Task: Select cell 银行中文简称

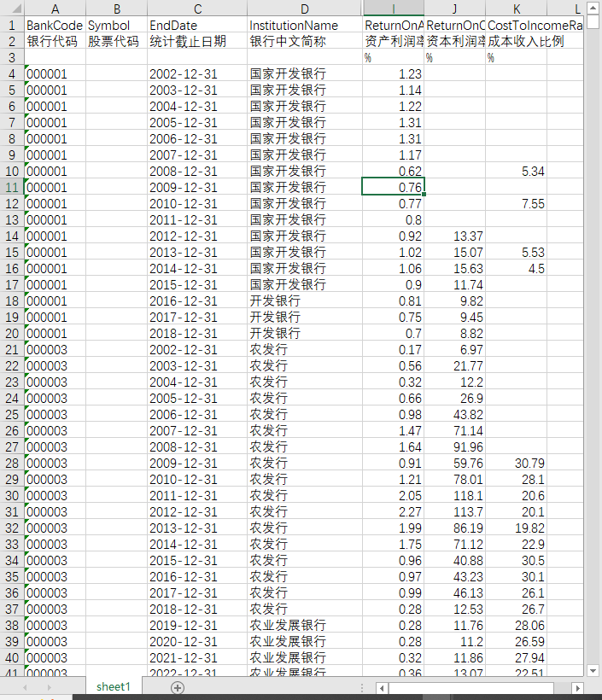Action: (x=305, y=41)
